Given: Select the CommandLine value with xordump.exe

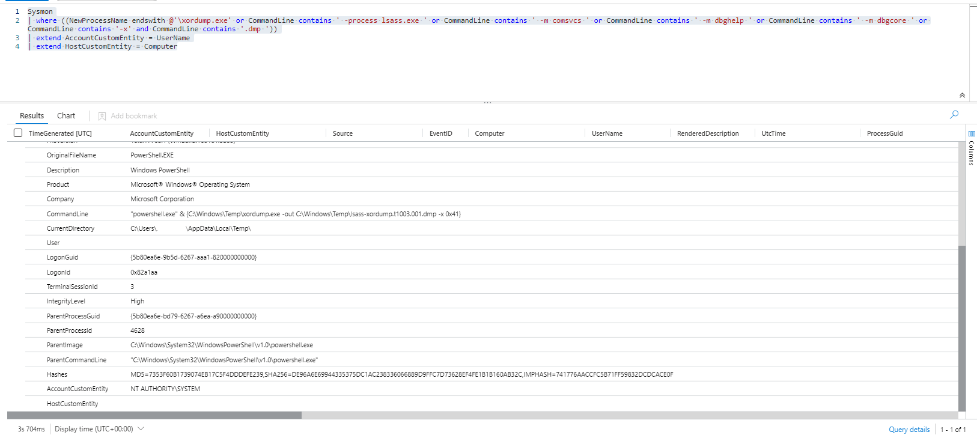Looking at the screenshot, I should (295, 214).
